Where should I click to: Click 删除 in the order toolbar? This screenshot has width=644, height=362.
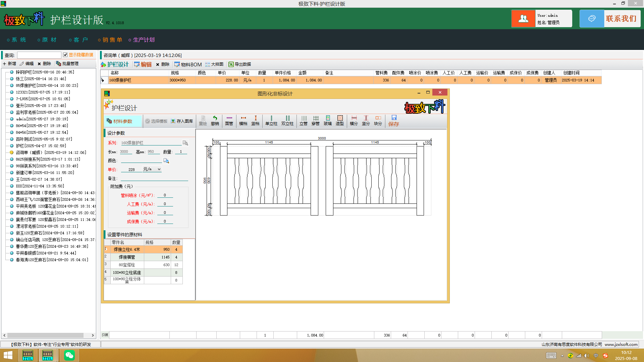[163, 64]
